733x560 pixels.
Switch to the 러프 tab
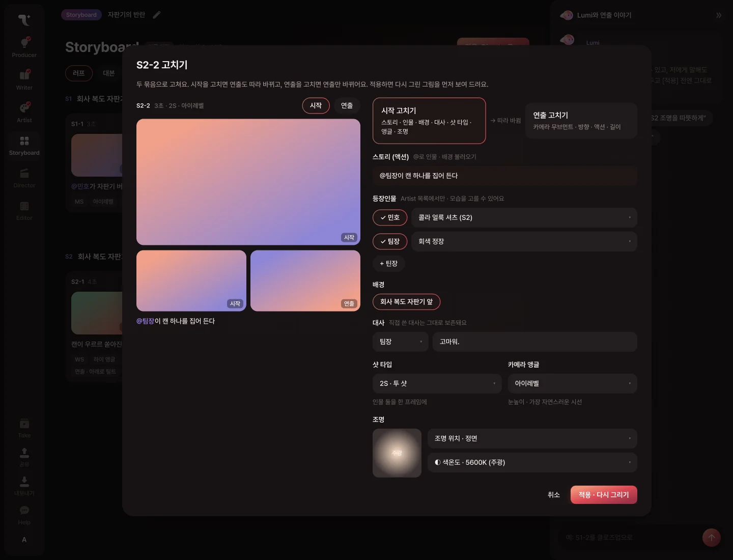(79, 73)
